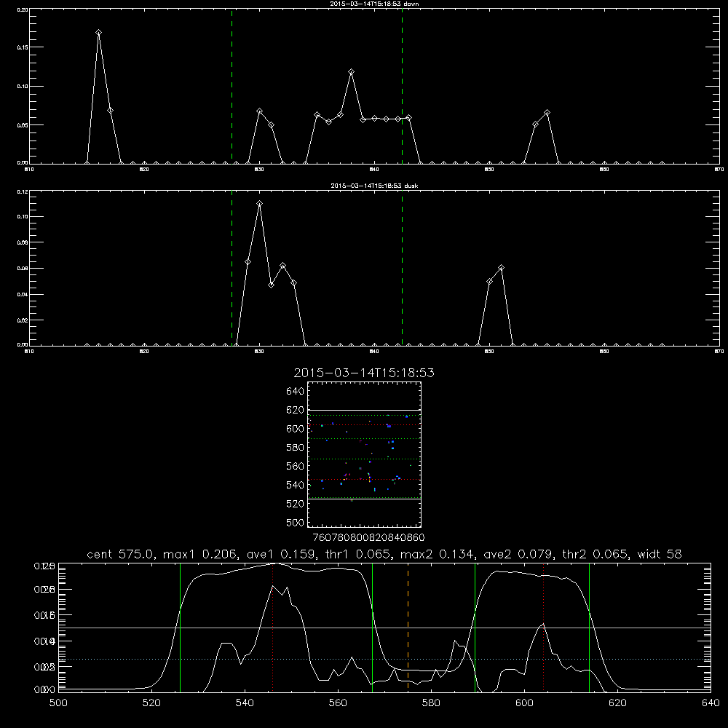Viewport: 728px width, 728px height.
Task: Select the rightmost diamond peak in dusk plot
Action: tap(501, 267)
